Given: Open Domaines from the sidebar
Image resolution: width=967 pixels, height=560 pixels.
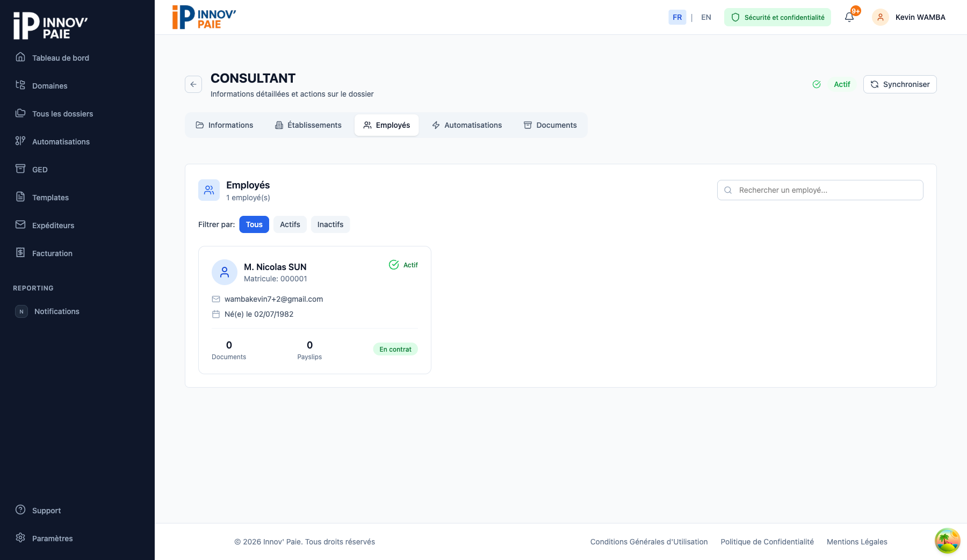Looking at the screenshot, I should click(49, 86).
